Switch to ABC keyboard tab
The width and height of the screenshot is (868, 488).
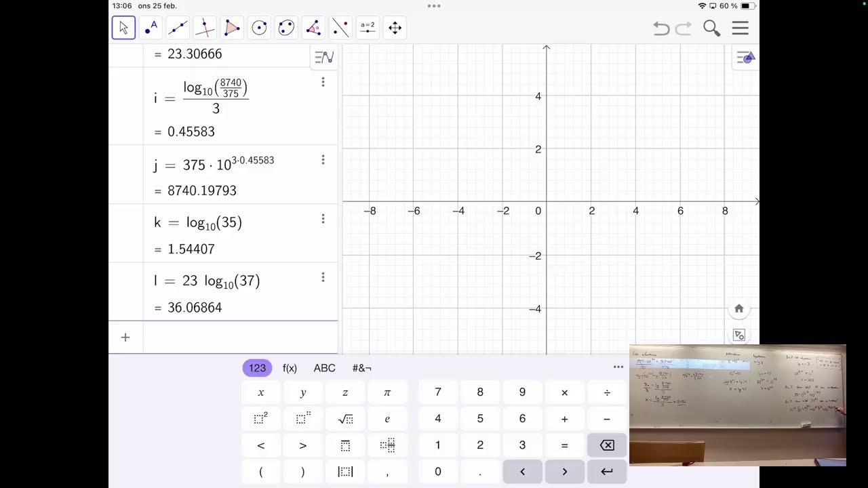(x=324, y=368)
